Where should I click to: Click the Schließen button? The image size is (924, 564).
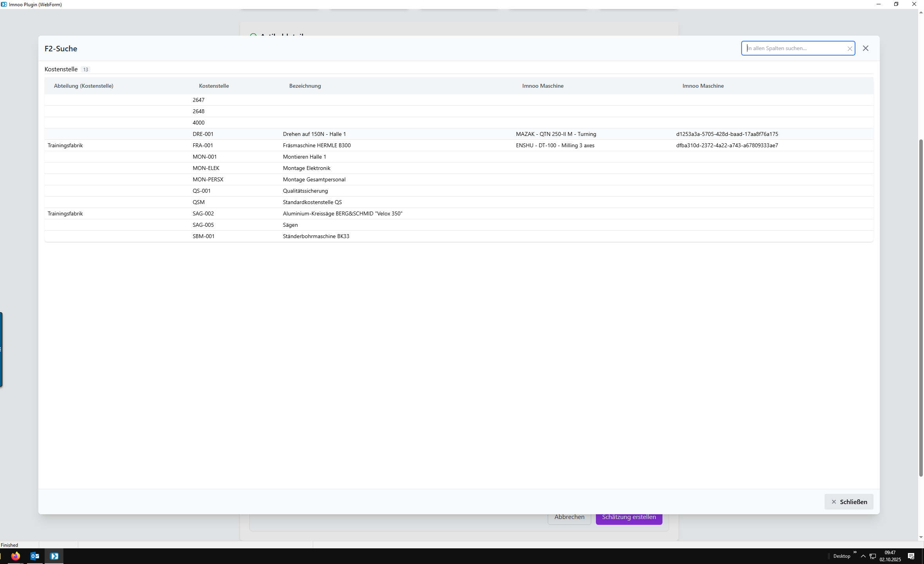pos(848,502)
